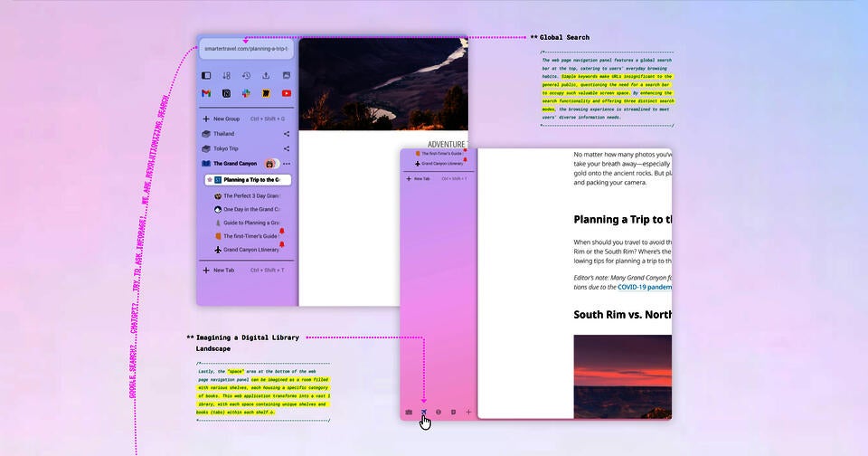
Task: Click bell on The first-Timer's Guide, back window
Action: (282, 231)
